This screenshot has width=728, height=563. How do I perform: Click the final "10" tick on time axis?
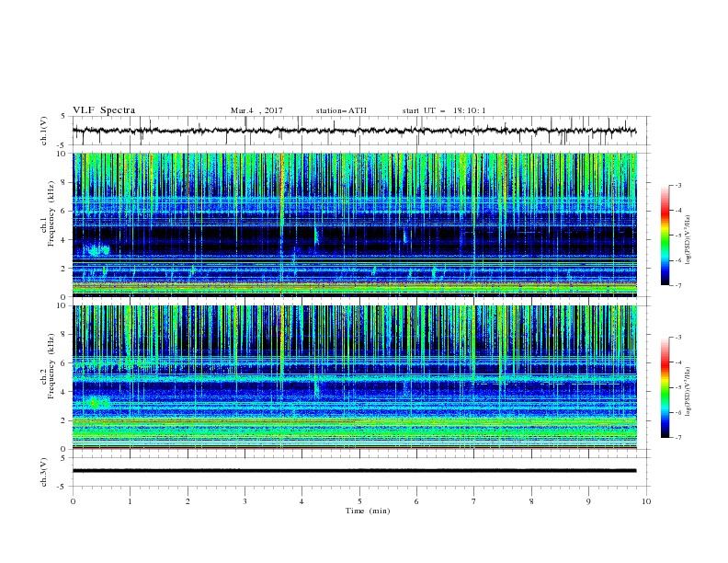click(x=646, y=501)
